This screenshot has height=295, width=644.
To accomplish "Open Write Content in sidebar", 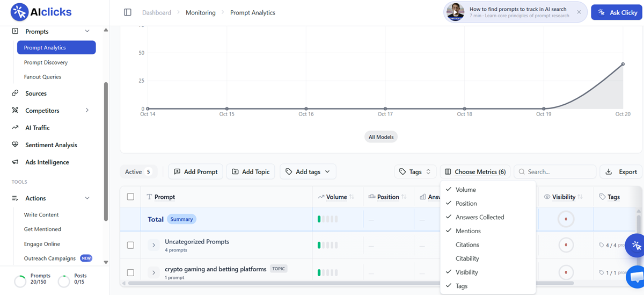I will pos(41,214).
